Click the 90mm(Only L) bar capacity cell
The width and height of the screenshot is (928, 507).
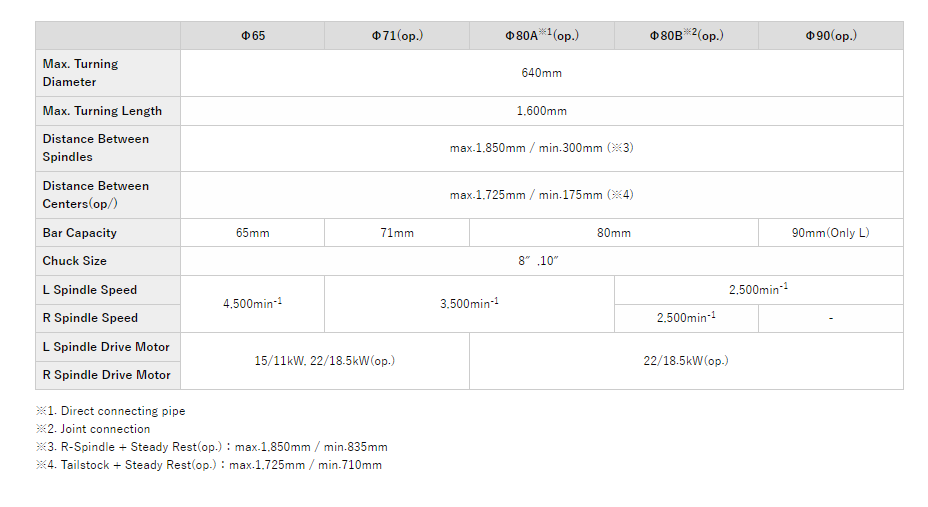point(830,233)
